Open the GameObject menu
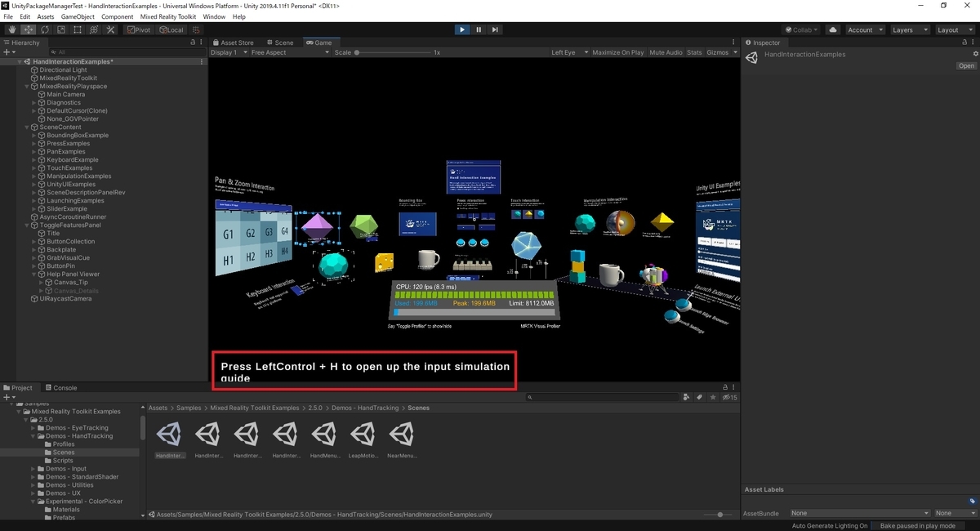 pos(78,16)
